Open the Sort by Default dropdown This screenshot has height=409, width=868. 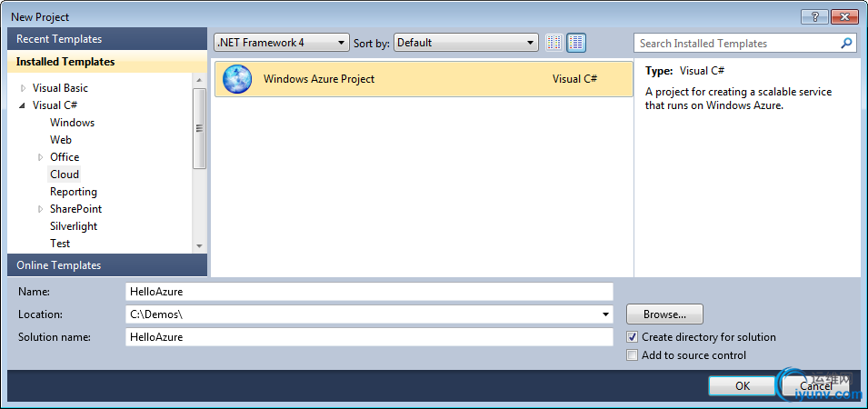(466, 43)
